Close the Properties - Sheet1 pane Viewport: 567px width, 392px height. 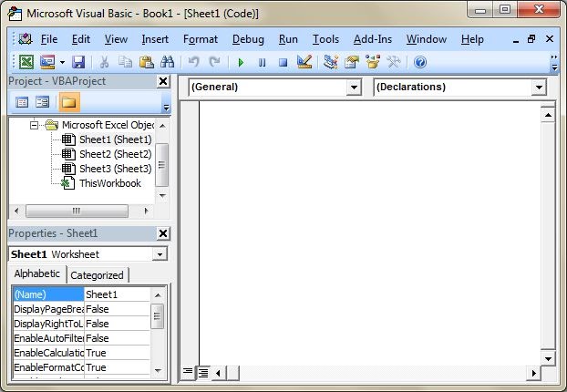(x=163, y=233)
